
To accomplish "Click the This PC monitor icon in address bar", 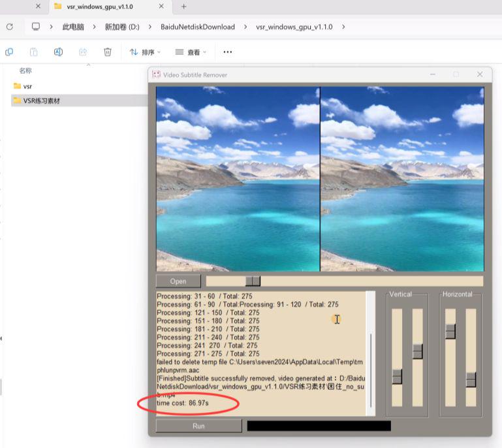I will tap(36, 27).
